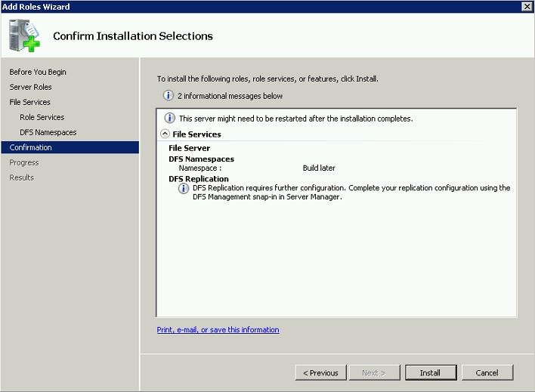The image size is (535, 392).
Task: Click the Install button
Action: coord(430,372)
